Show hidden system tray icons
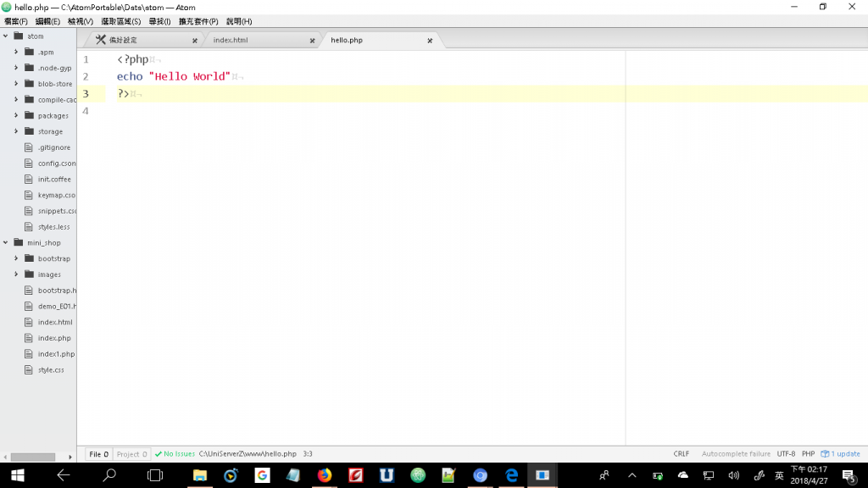868x488 pixels. coord(632,475)
